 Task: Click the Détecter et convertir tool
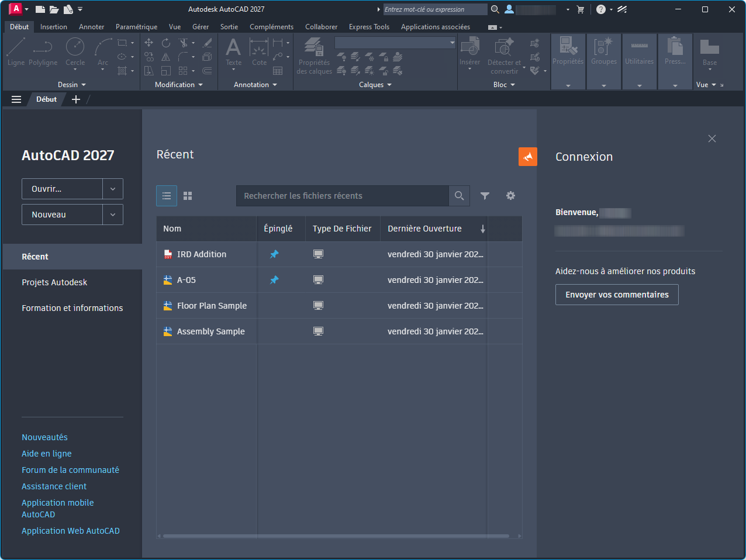point(504,56)
